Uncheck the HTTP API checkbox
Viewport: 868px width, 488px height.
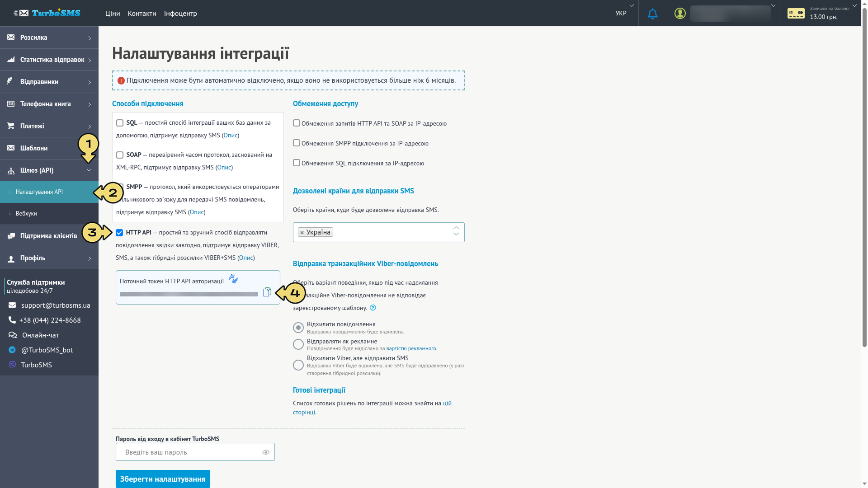click(119, 233)
